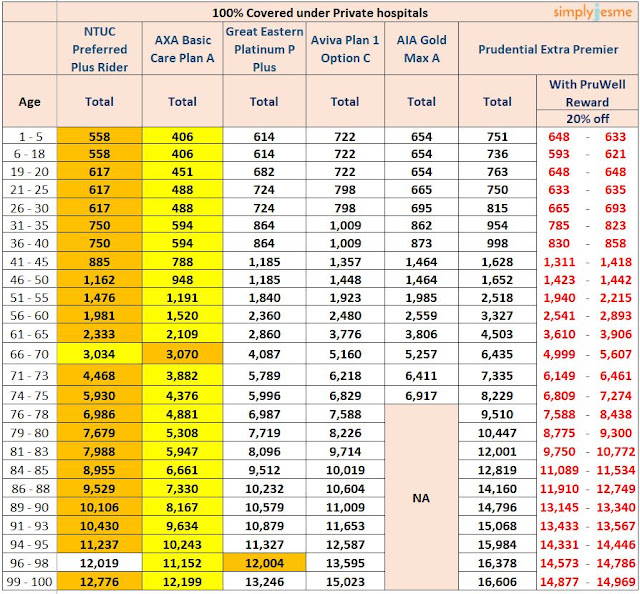
Task: Click AIA value 6,917
Action: [421, 396]
